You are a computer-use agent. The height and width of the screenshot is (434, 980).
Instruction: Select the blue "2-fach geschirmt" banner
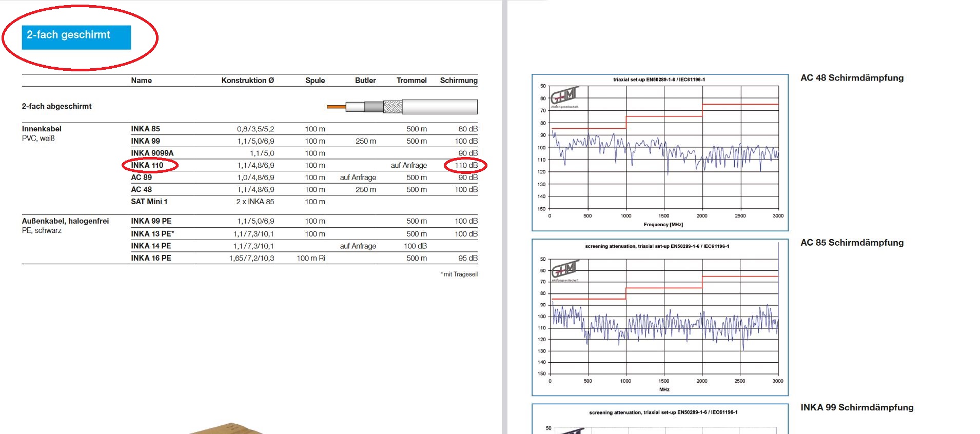[x=76, y=37]
